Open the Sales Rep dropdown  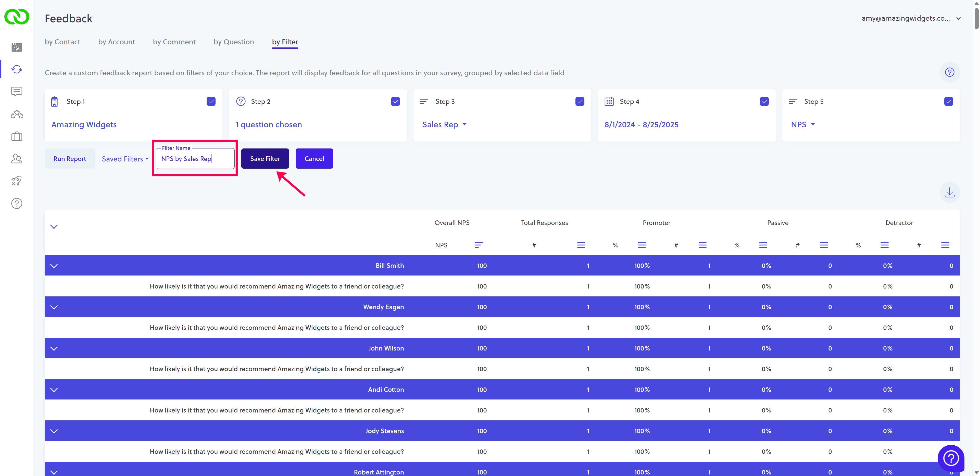click(x=444, y=124)
